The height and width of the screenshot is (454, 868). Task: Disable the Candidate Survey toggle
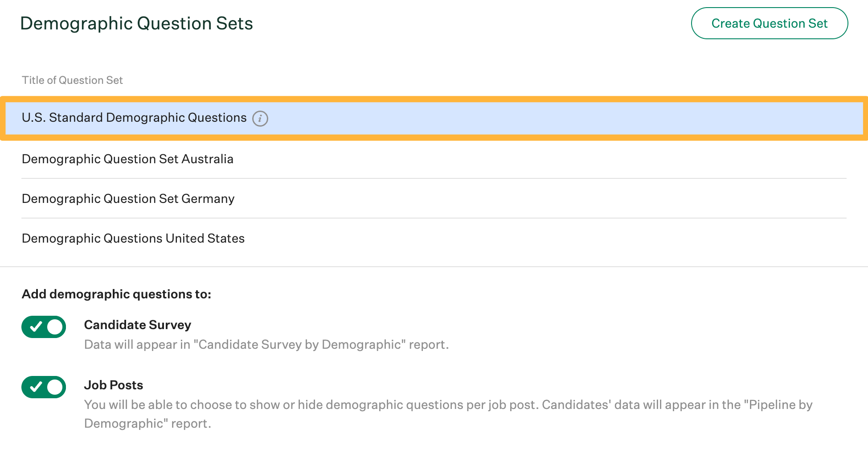tap(44, 327)
